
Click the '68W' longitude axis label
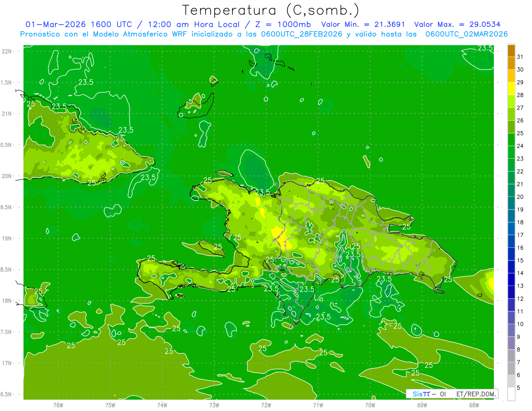[x=474, y=405]
